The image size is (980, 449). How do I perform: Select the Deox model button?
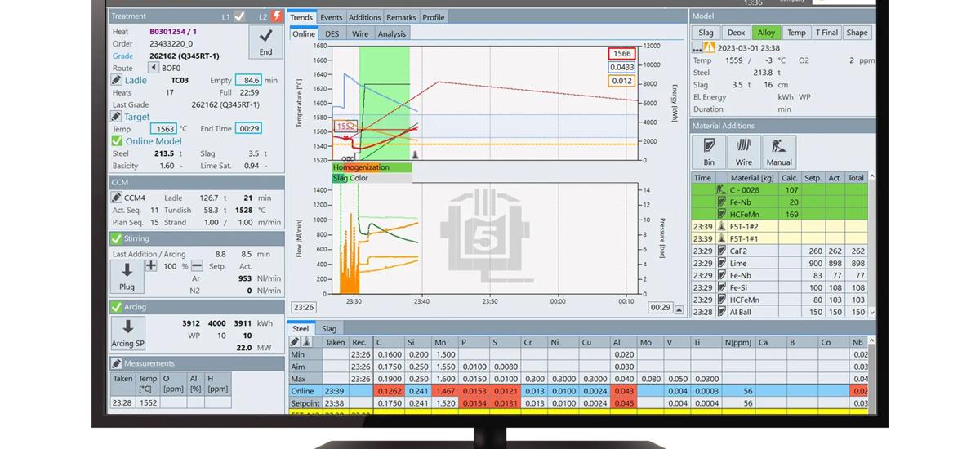pos(736,33)
